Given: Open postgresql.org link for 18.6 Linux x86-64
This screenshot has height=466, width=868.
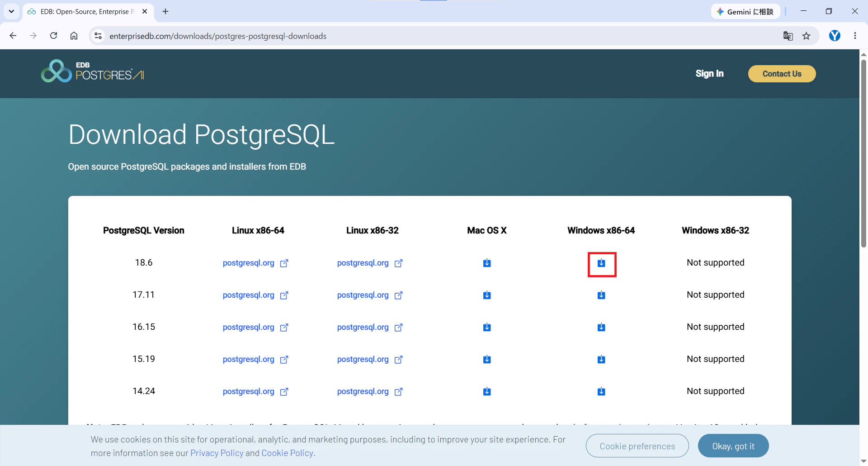Looking at the screenshot, I should tap(255, 263).
